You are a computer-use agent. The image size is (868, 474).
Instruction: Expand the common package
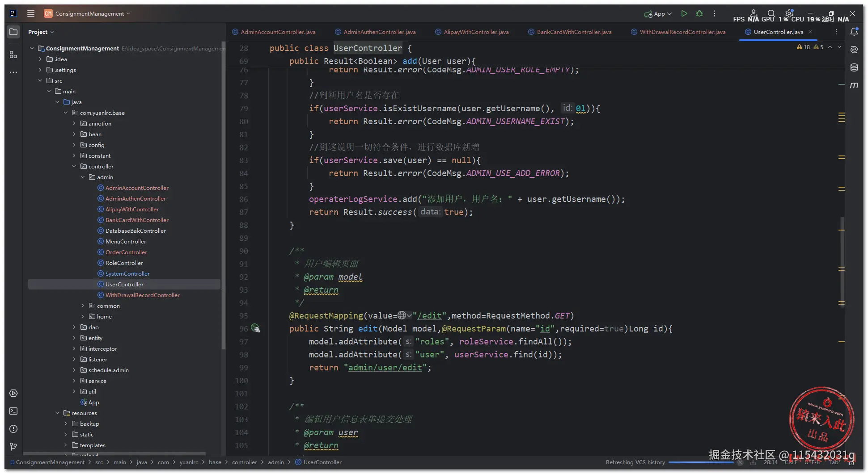[83, 306]
